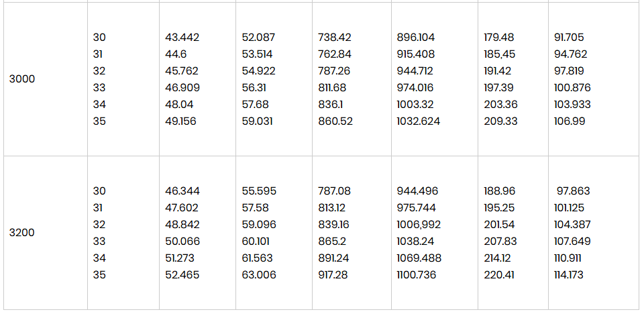Click the value 738.42
Viewport: 644px width, 312px height.
[x=334, y=38]
